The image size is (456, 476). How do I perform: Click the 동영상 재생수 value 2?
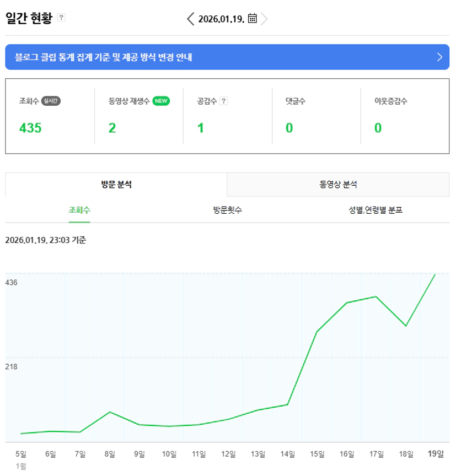pos(112,128)
